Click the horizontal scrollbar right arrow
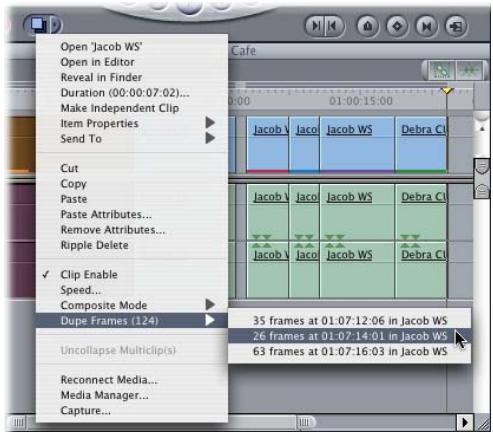 point(465,422)
